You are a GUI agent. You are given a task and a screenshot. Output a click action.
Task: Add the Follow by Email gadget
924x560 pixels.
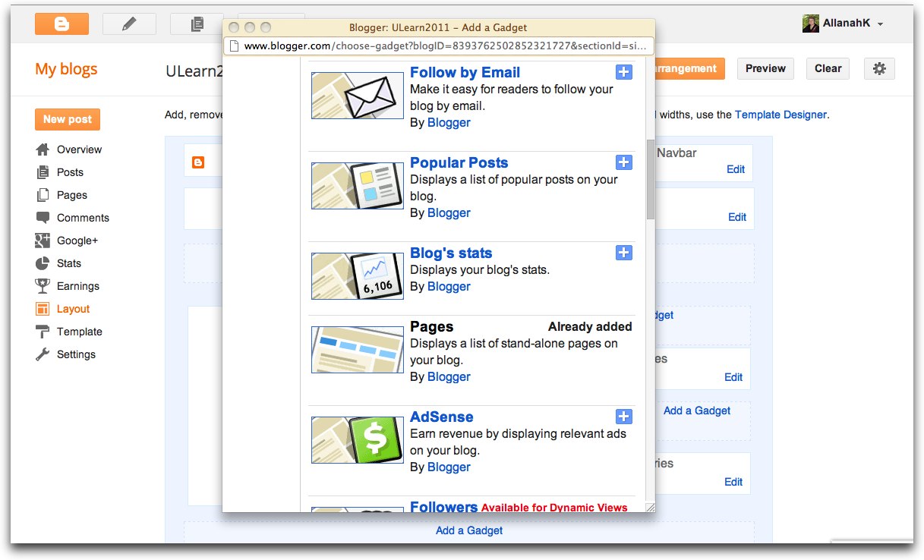[623, 72]
